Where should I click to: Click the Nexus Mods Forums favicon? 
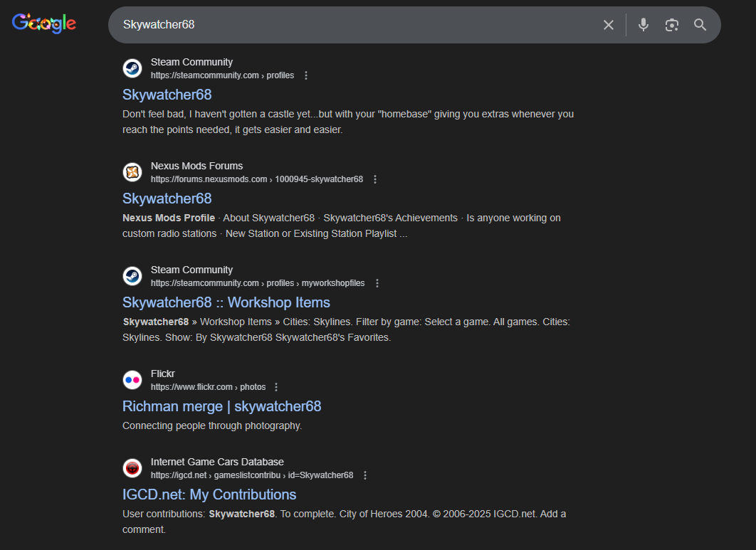(132, 172)
